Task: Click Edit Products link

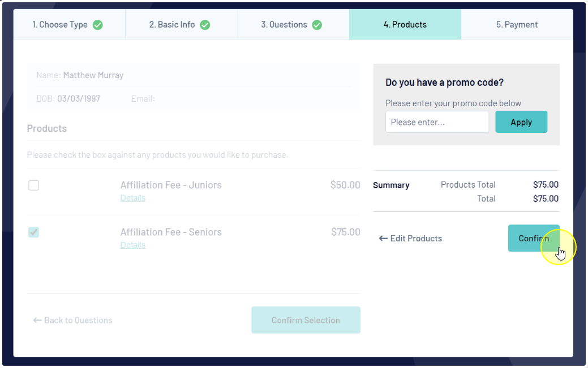Action: [x=410, y=239]
